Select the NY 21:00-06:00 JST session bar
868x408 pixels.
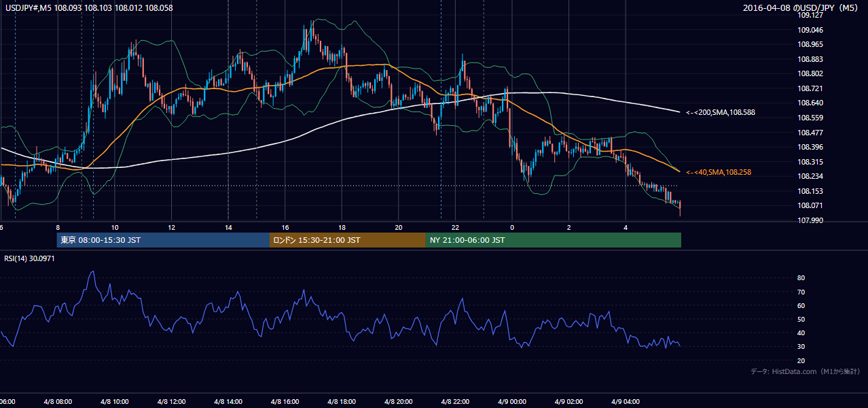click(554, 240)
